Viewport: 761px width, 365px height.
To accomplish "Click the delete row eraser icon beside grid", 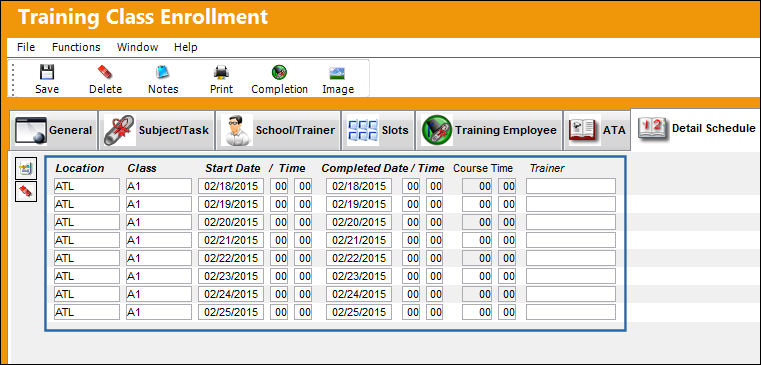I will (x=26, y=191).
